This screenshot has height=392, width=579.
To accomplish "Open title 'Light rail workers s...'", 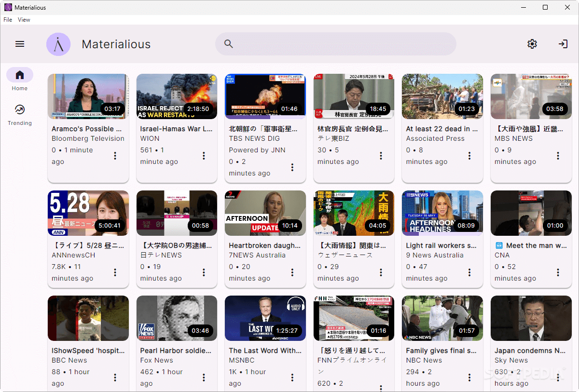I will pyautogui.click(x=441, y=245).
